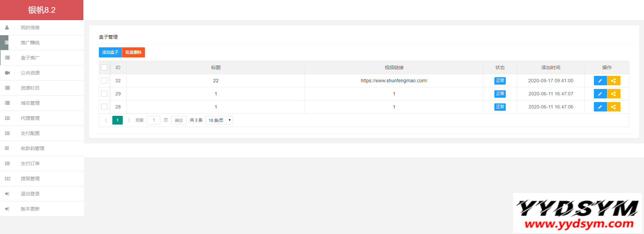Click the cash icon beside 提现管理
Viewport: 644px width, 234px height.
point(7,179)
